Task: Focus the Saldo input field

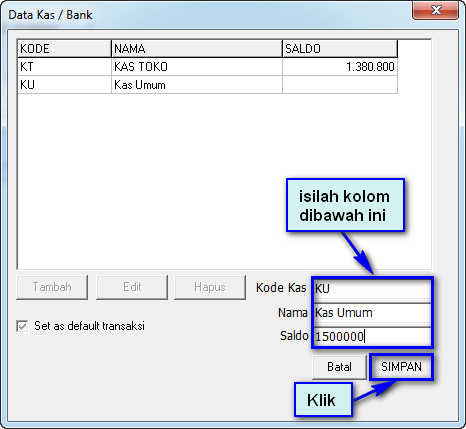Action: coord(372,337)
